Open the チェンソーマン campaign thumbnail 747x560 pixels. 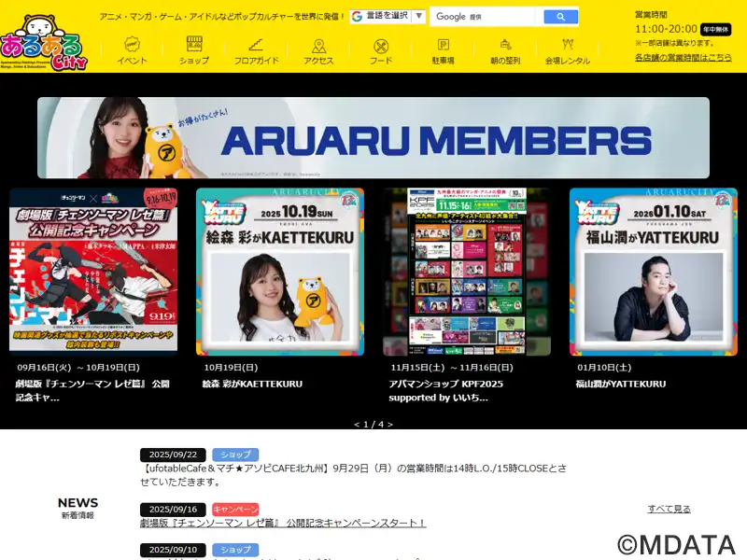tap(93, 271)
